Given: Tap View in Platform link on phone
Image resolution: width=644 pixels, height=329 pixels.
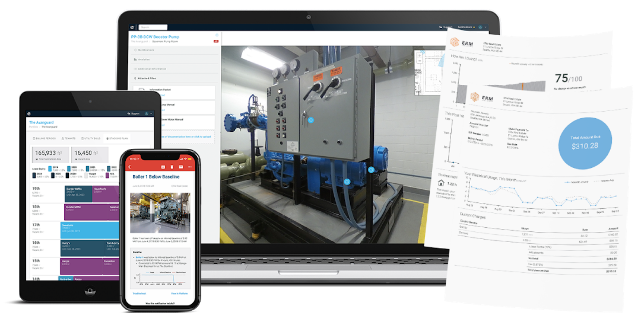Looking at the screenshot, I should tap(180, 294).
